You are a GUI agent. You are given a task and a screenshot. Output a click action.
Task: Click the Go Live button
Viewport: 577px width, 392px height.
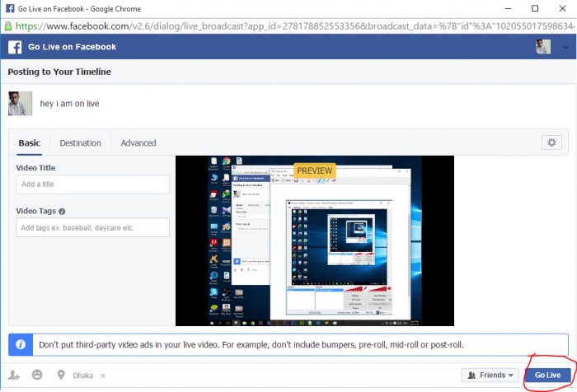pyautogui.click(x=547, y=375)
